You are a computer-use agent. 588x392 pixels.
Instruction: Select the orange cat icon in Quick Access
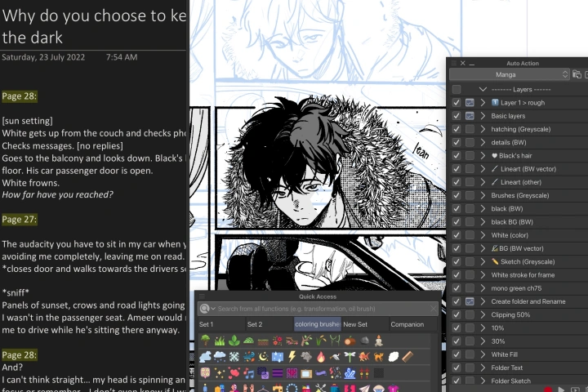tap(379, 356)
